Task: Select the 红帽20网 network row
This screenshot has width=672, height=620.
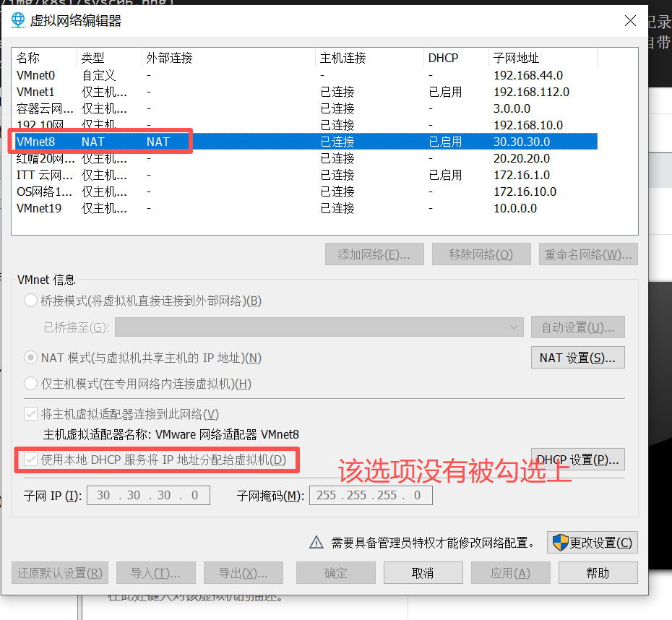Action: point(305,158)
